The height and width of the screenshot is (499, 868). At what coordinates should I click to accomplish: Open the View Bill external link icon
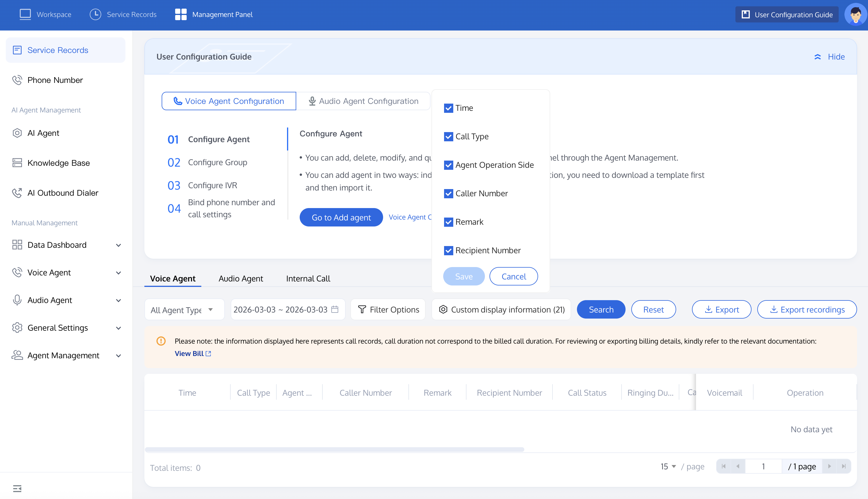[208, 353]
